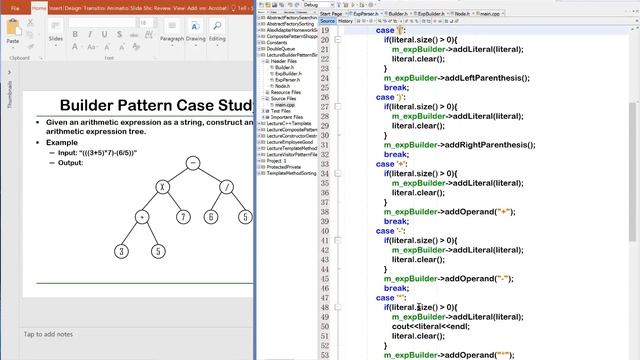
Task: Select the TemplateMethodSorting project node
Action: tap(291, 173)
